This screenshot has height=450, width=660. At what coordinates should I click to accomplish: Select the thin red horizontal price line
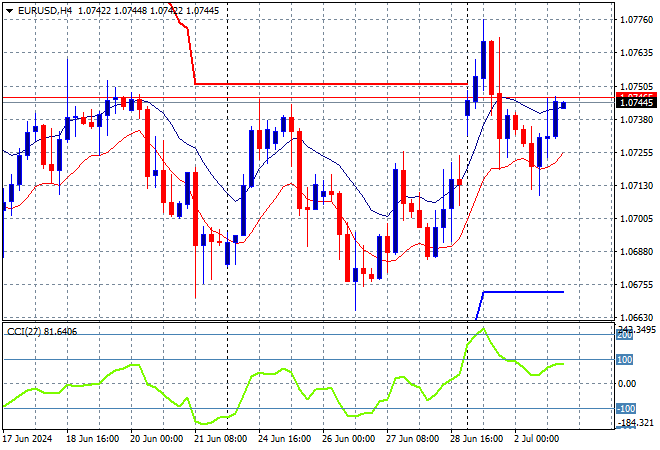click(x=309, y=98)
